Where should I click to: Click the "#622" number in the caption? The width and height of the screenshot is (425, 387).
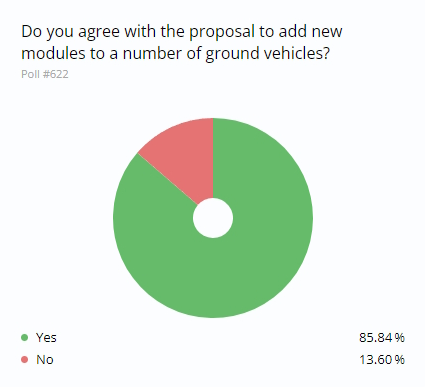56,74
